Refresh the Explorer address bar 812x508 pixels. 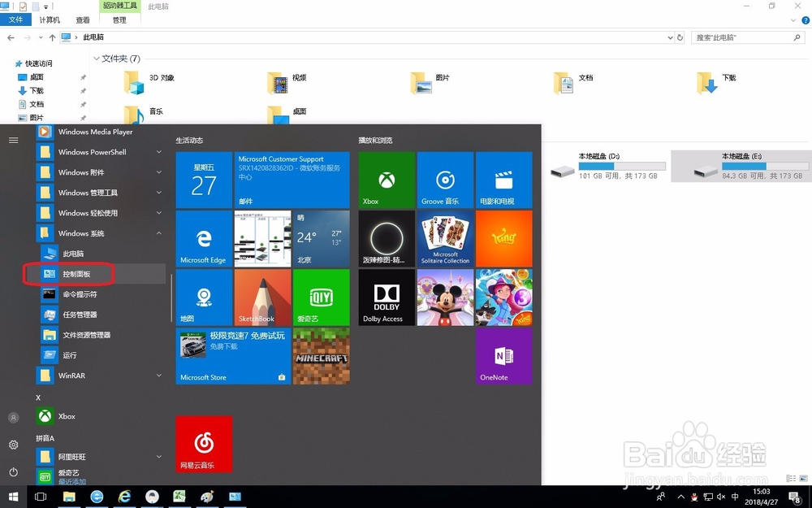tap(680, 37)
